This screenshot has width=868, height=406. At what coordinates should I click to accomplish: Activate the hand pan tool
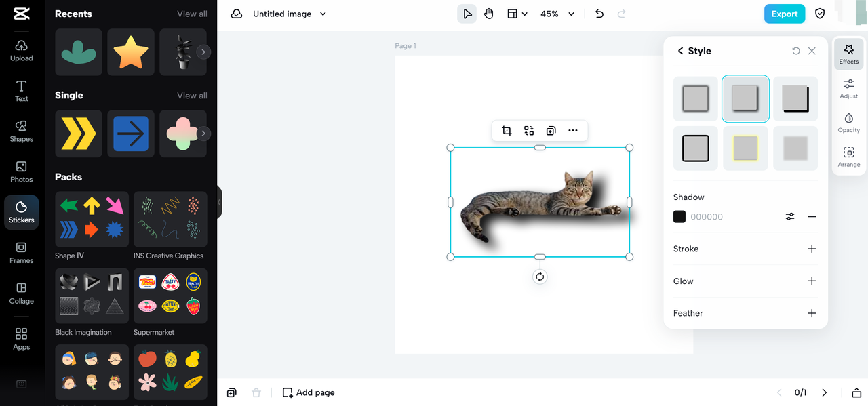pyautogui.click(x=489, y=14)
